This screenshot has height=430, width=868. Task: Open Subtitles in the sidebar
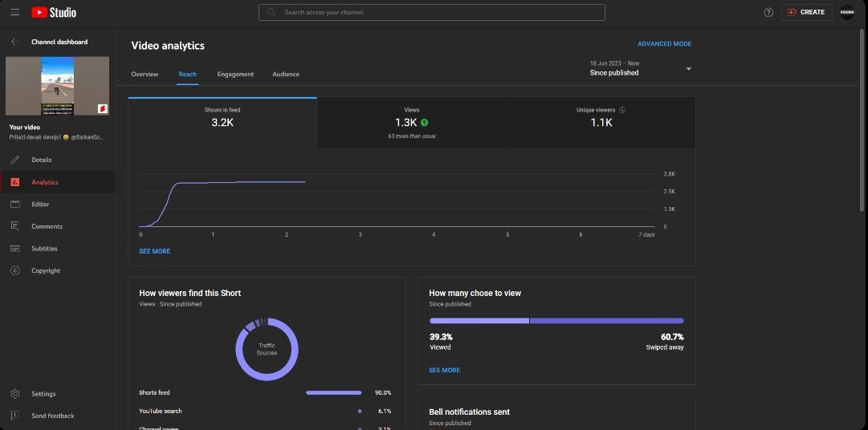(45, 249)
